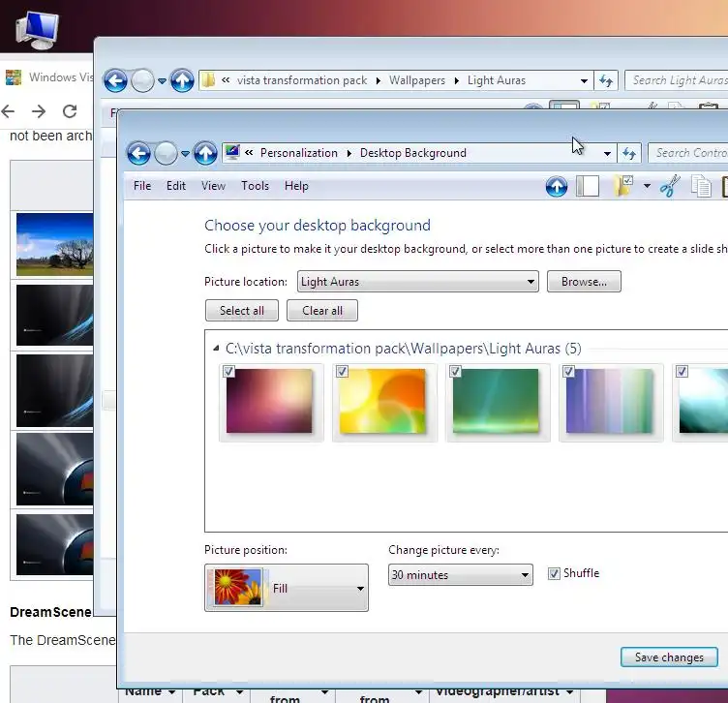Click blue sky tree wallpaper thumbnail in browser
Image resolution: width=728 pixels, height=703 pixels.
tap(55, 245)
